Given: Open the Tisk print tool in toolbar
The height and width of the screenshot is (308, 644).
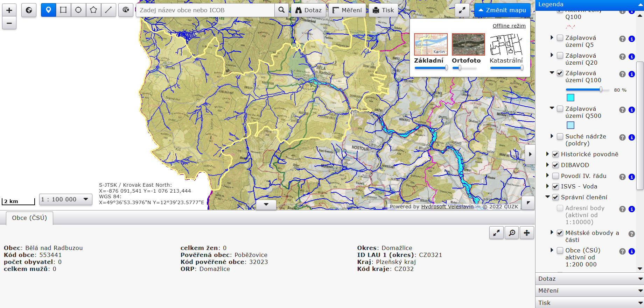Looking at the screenshot, I should pyautogui.click(x=384, y=10).
